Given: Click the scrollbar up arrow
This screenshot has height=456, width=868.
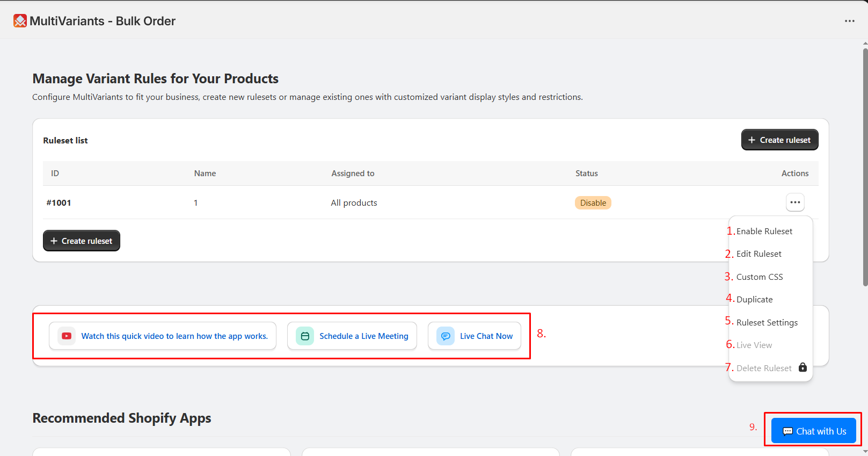Looking at the screenshot, I should point(865,42).
